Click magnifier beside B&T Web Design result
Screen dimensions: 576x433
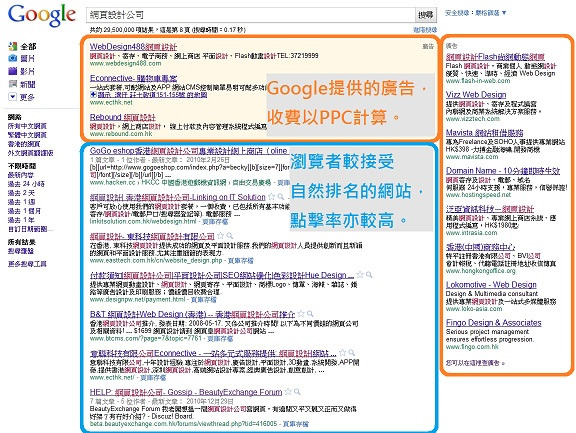310,314
